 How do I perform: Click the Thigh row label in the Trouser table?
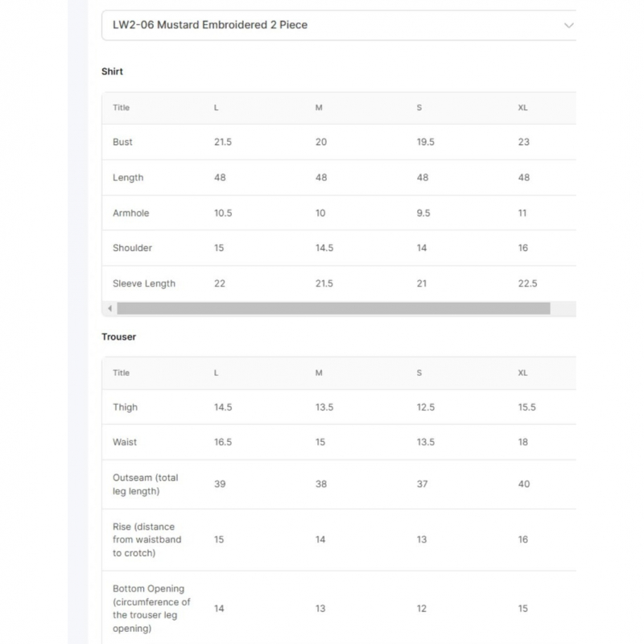[x=125, y=407]
